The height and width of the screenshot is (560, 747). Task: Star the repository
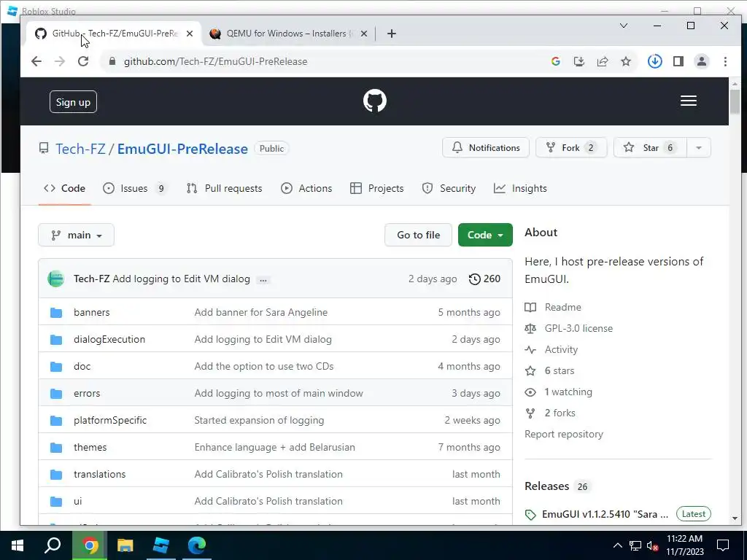click(650, 148)
